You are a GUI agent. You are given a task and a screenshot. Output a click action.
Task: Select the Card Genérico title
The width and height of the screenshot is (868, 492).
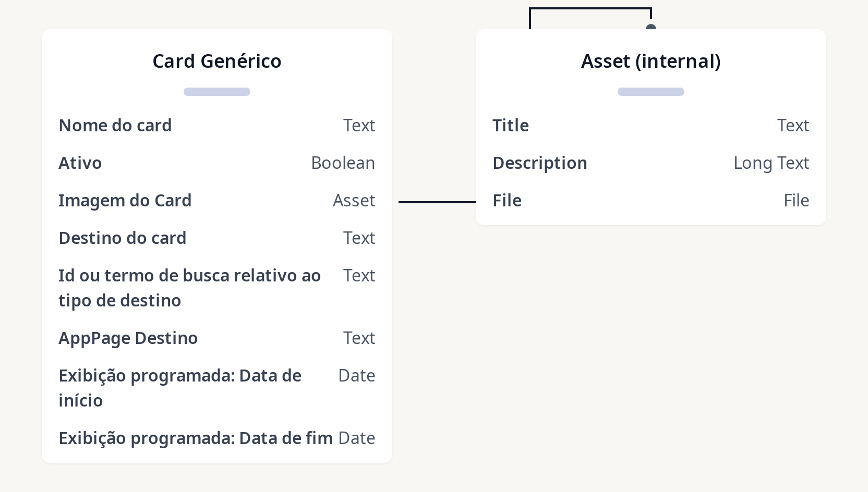click(x=217, y=61)
